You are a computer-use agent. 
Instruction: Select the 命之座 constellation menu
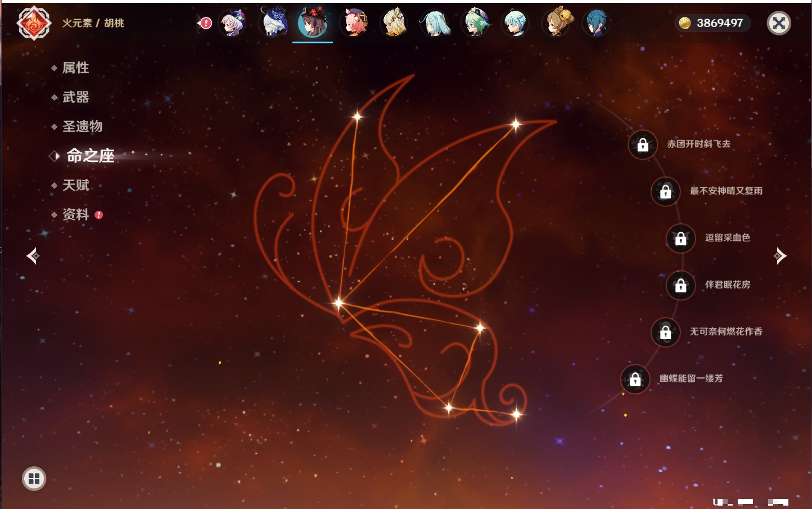click(90, 156)
